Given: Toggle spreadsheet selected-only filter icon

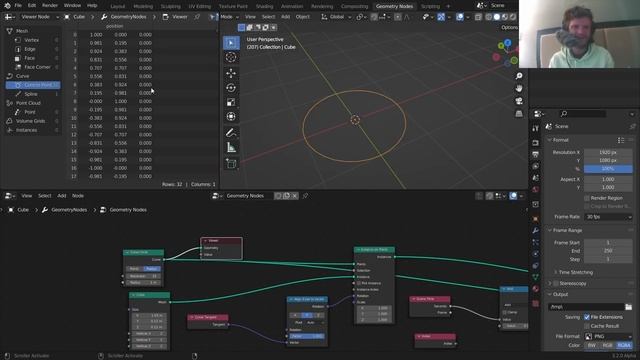Looking at the screenshot, I should coord(212,17).
